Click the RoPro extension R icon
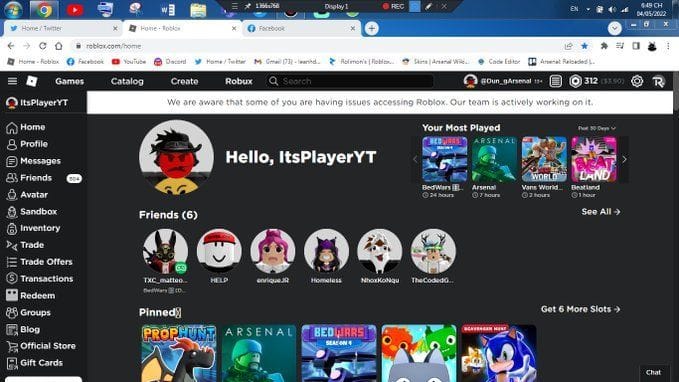The image size is (679, 382). click(x=658, y=81)
